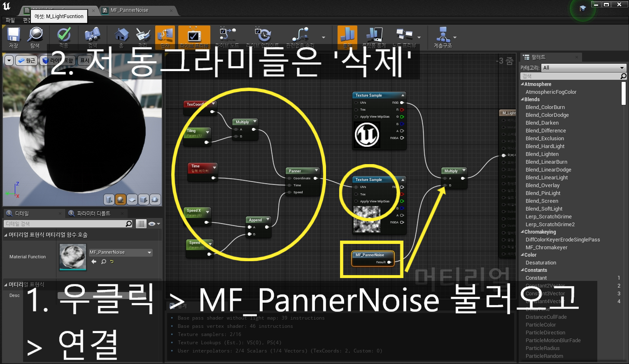Select the cube preview mesh icon
The width and height of the screenshot is (629, 364).
click(143, 199)
